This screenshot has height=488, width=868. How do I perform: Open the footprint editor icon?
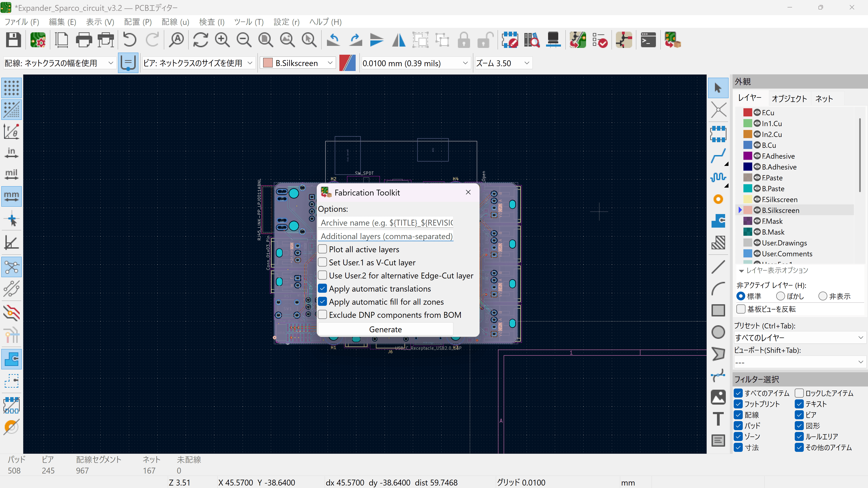coord(510,40)
